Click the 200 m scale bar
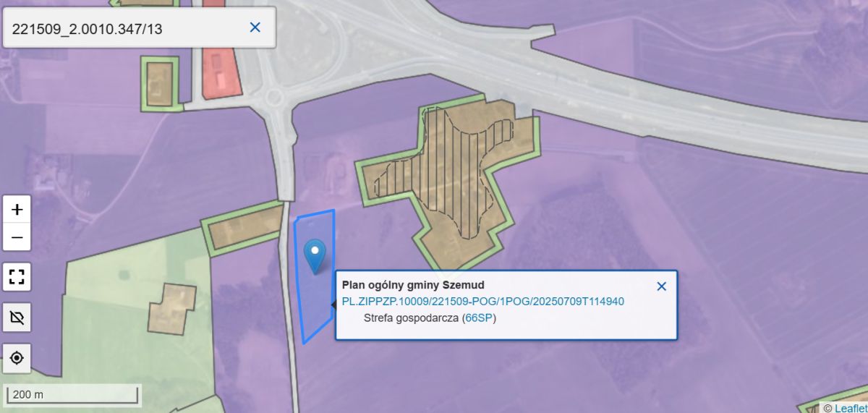The width and height of the screenshot is (868, 413). pyautogui.click(x=72, y=395)
